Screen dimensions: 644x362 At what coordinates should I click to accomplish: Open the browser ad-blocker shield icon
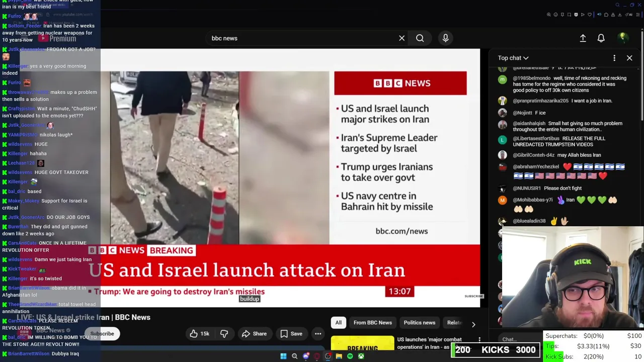(x=576, y=15)
